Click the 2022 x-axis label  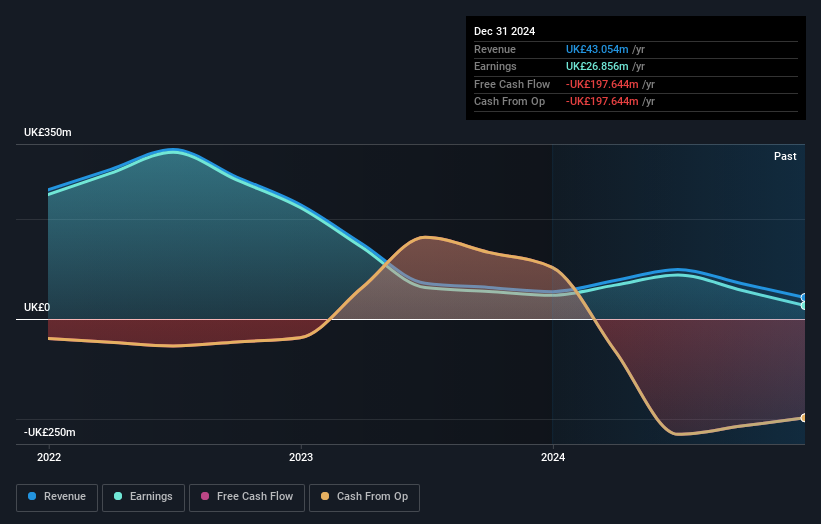pos(49,458)
